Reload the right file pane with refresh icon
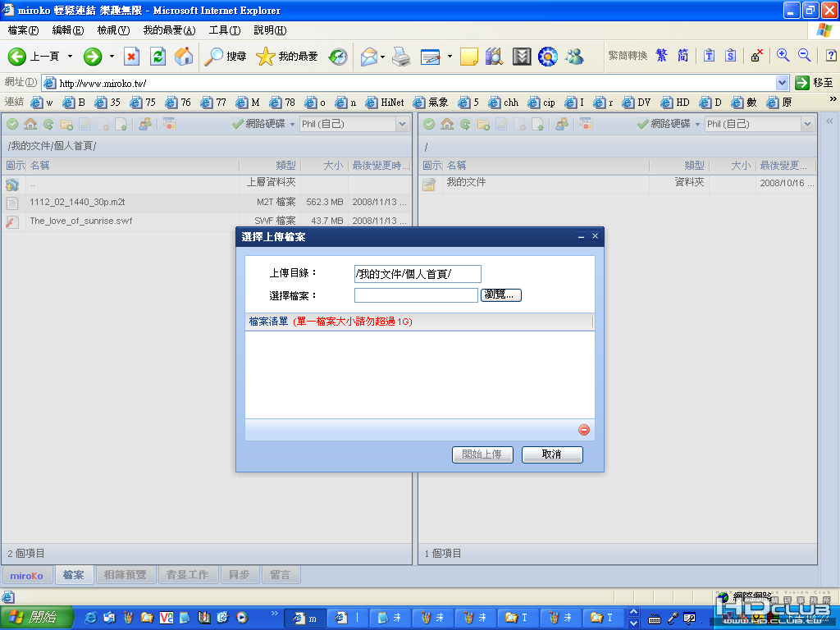Viewport: 840px width, 630px height. tap(465, 125)
